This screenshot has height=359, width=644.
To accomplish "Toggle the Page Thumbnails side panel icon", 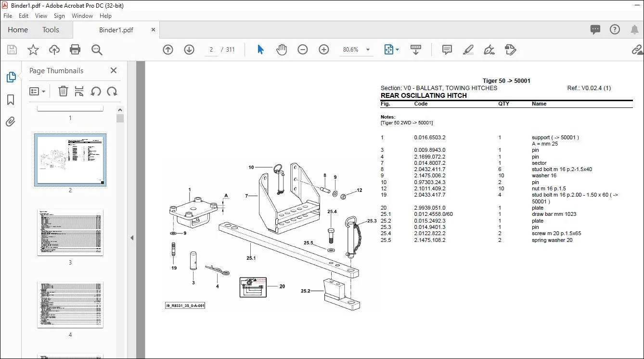I will pyautogui.click(x=11, y=77).
